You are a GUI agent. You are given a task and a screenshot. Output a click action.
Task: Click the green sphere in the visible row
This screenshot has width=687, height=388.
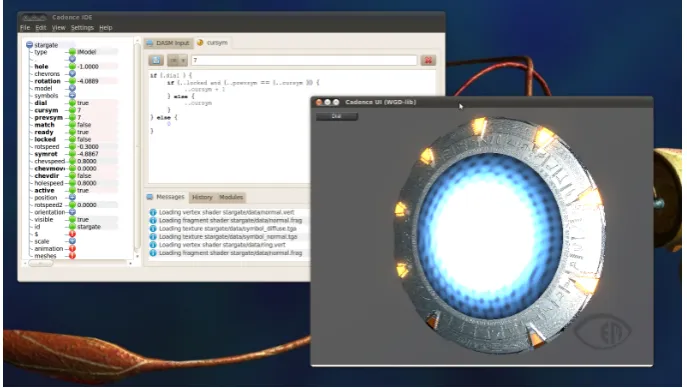pos(72,219)
